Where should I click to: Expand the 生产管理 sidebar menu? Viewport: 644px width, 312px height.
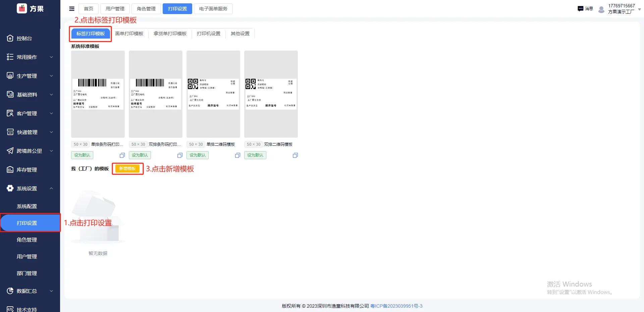click(x=30, y=76)
